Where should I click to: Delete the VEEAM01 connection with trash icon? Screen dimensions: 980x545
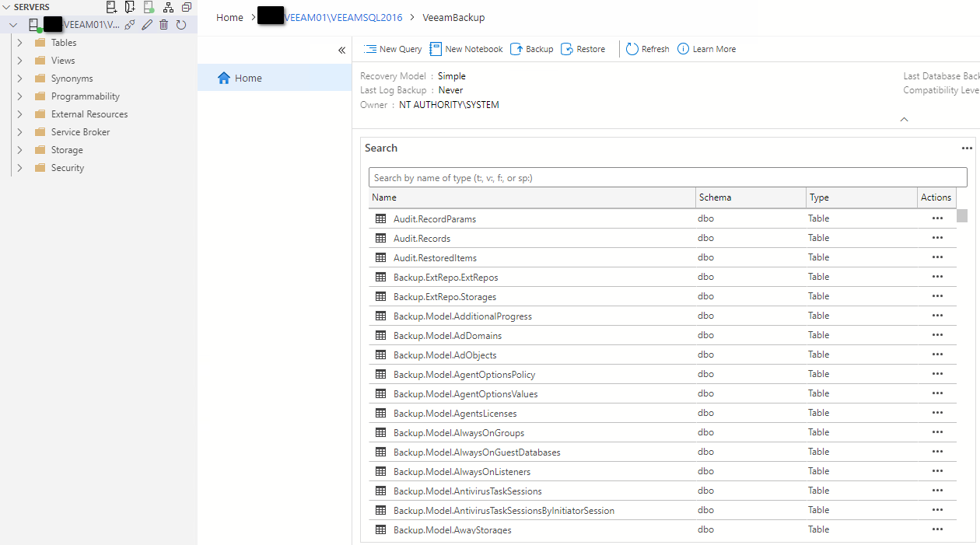[x=163, y=25]
